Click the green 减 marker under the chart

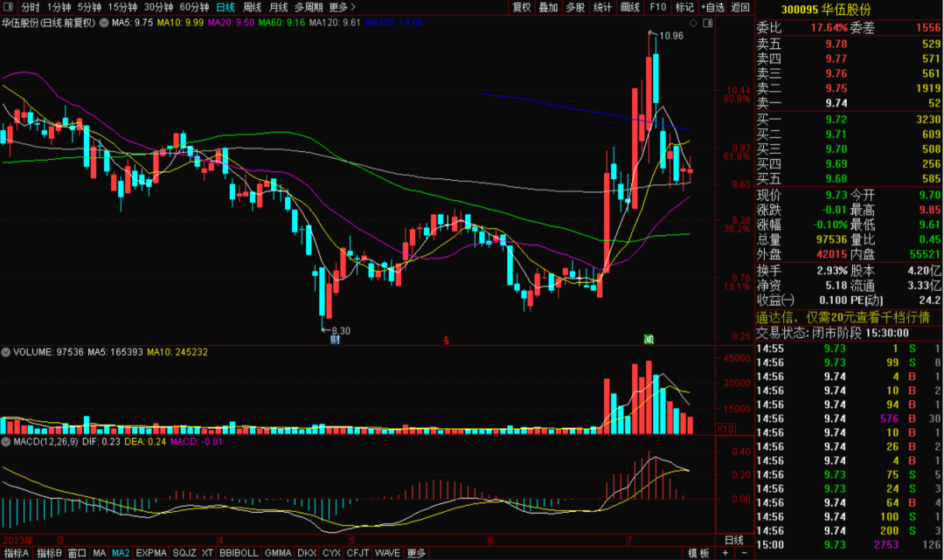click(649, 339)
